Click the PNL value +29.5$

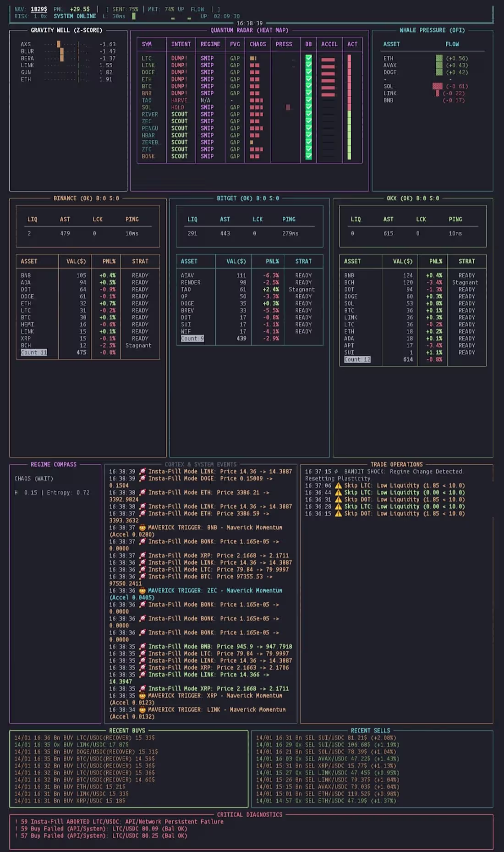[80, 9]
